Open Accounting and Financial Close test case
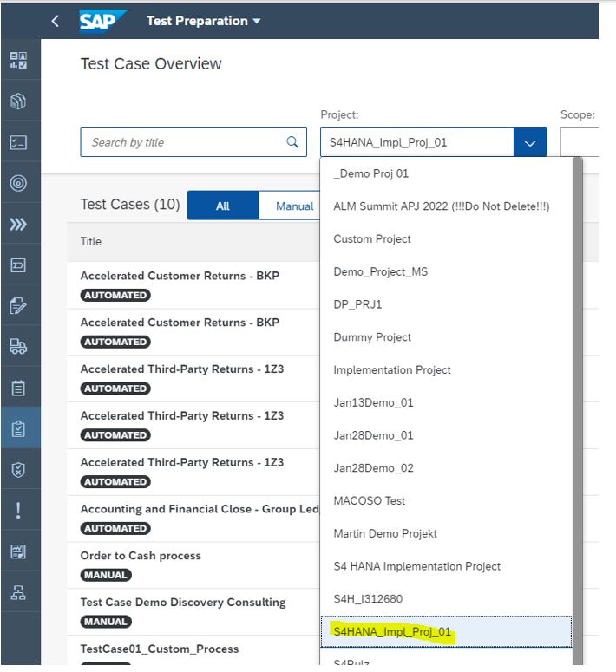The height and width of the screenshot is (672, 616). [200, 509]
